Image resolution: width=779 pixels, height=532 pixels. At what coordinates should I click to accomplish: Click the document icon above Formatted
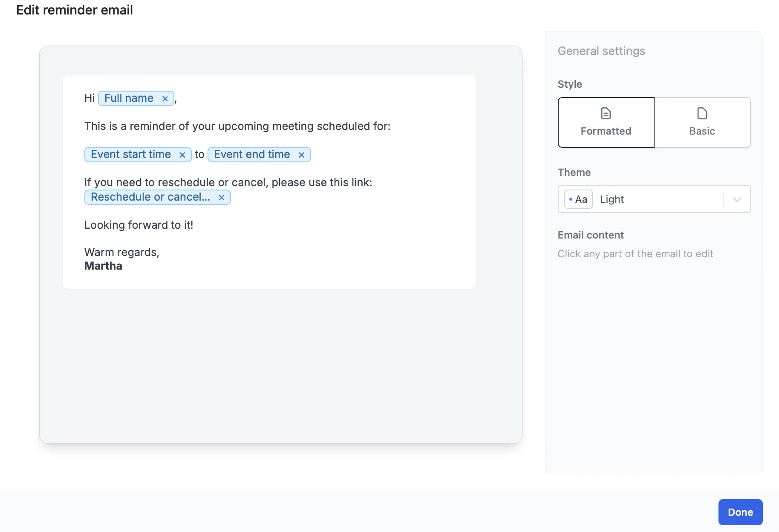tap(606, 114)
